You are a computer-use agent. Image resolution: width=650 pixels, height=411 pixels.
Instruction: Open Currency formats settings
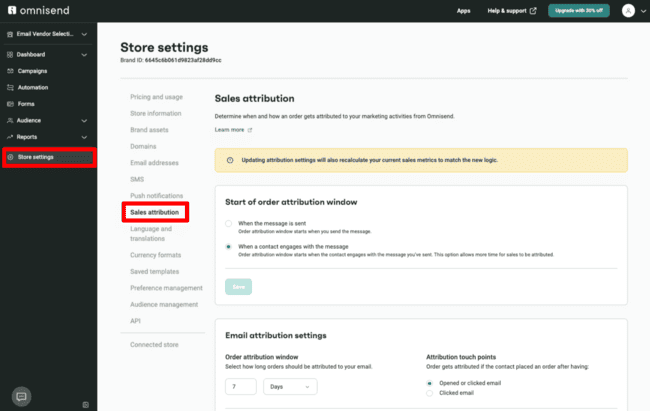(155, 255)
